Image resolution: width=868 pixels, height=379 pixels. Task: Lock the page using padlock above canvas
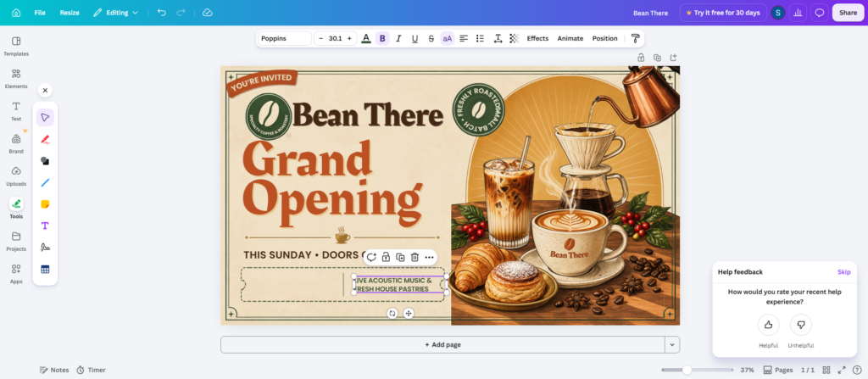coord(641,57)
